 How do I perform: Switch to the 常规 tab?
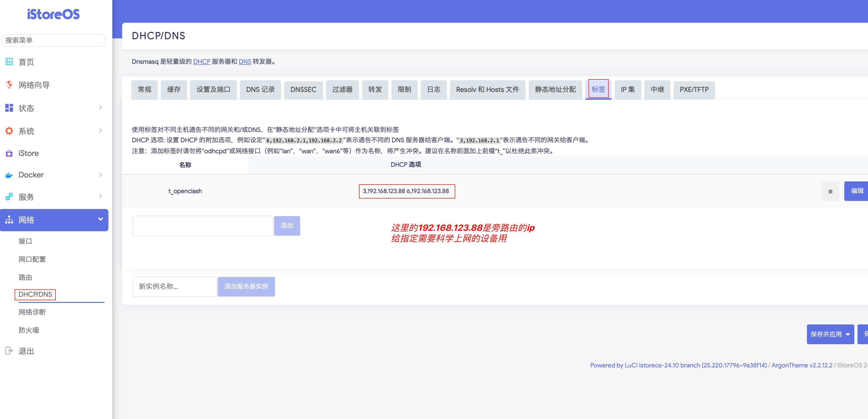(145, 90)
